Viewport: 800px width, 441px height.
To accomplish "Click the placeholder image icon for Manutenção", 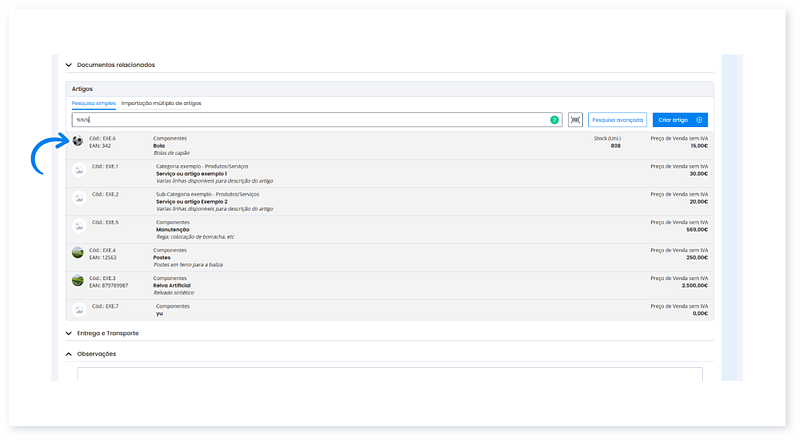I will (x=78, y=225).
